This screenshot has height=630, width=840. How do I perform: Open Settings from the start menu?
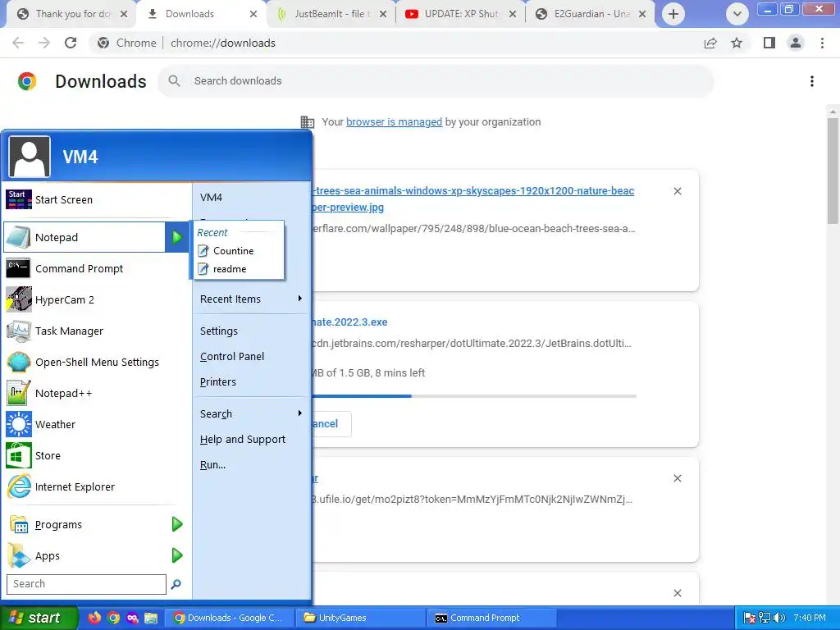[x=251, y=331]
